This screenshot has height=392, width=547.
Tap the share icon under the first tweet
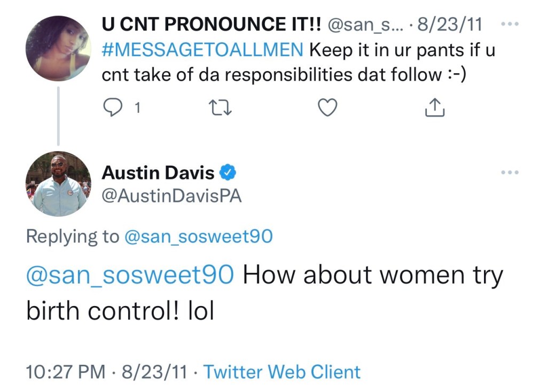click(434, 108)
